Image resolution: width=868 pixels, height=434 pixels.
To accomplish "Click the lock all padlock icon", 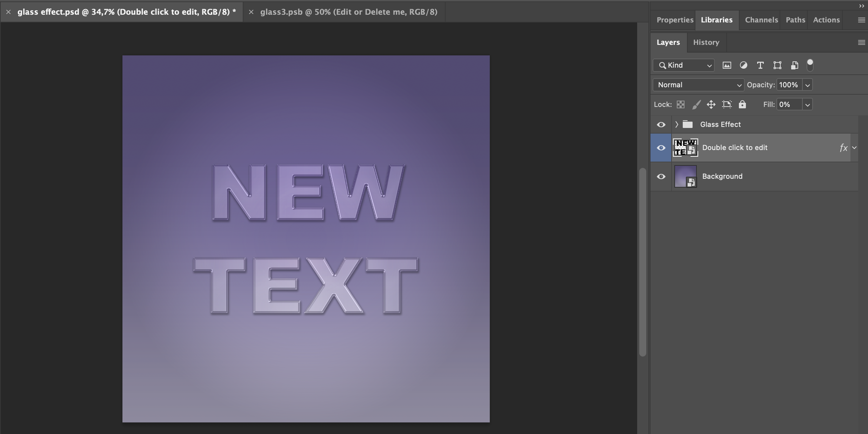I will (742, 104).
